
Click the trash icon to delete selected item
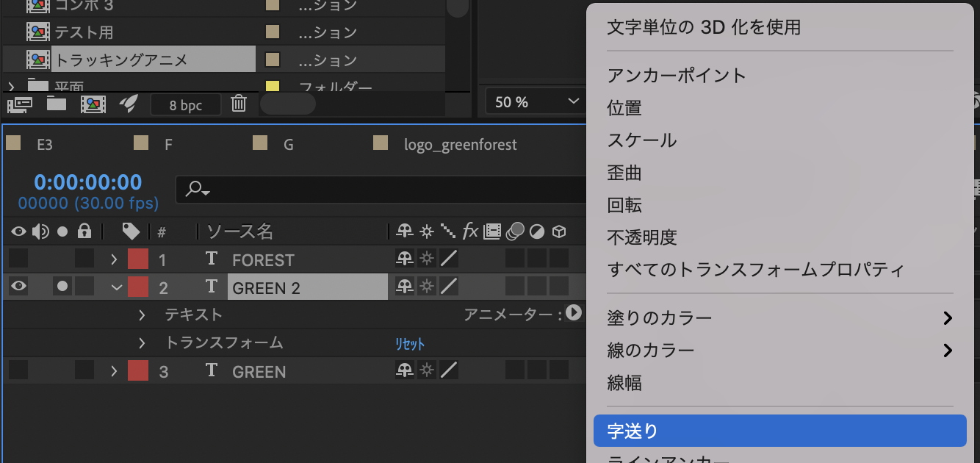238,104
